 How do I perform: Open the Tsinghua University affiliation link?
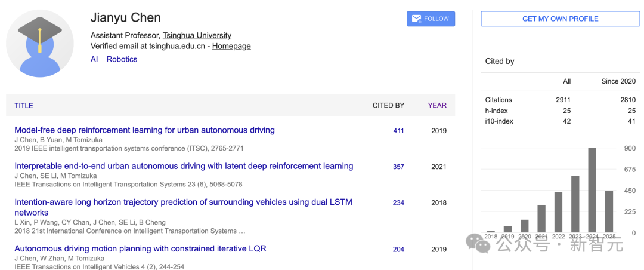pos(197,35)
